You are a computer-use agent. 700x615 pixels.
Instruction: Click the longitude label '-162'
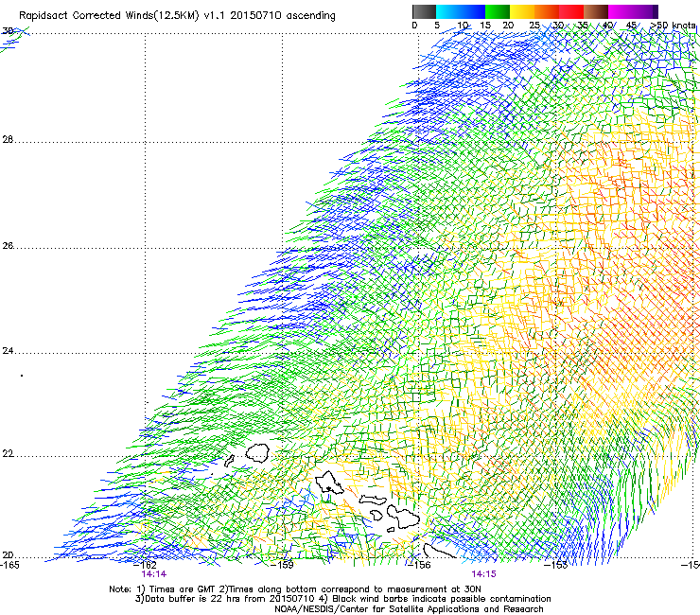(145, 565)
